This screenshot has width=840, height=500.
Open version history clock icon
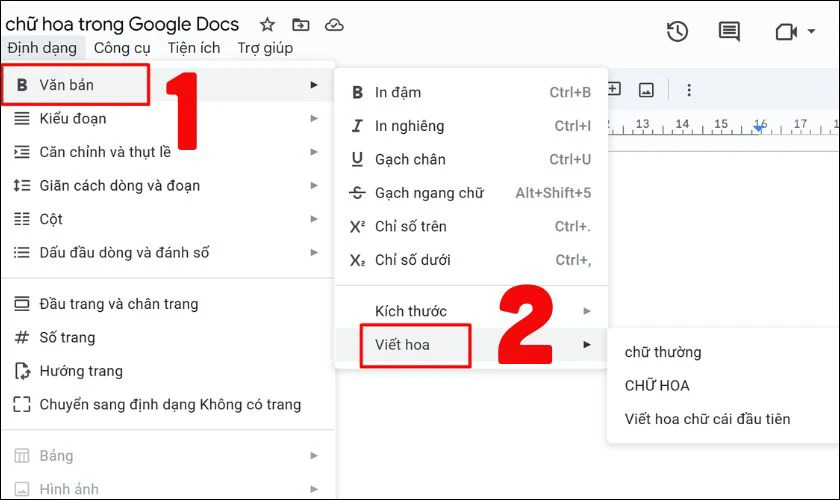coord(677,31)
